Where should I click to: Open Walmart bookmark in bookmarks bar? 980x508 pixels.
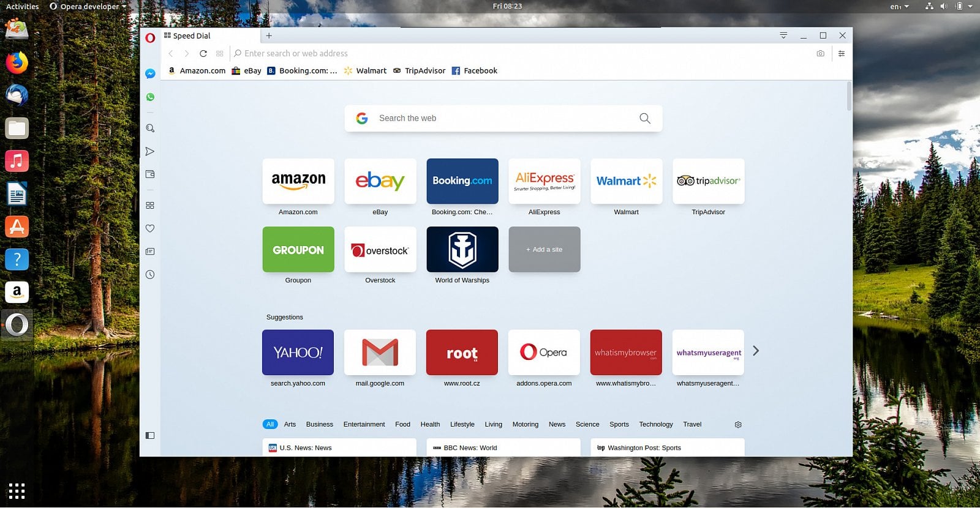coord(365,71)
